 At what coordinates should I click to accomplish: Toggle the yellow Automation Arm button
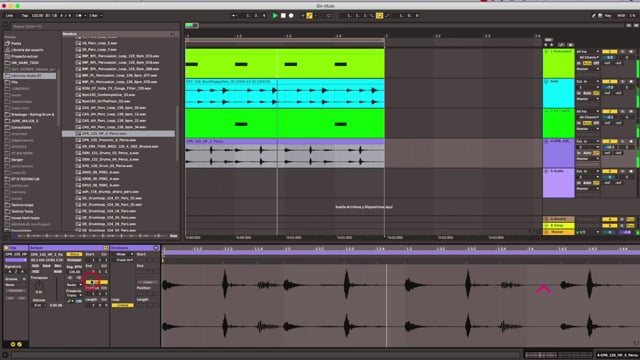pyautogui.click(x=309, y=16)
